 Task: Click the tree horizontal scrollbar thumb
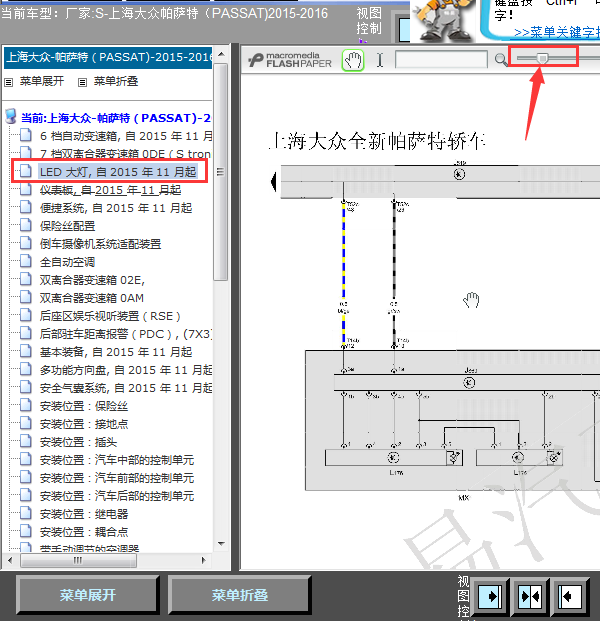[78, 560]
